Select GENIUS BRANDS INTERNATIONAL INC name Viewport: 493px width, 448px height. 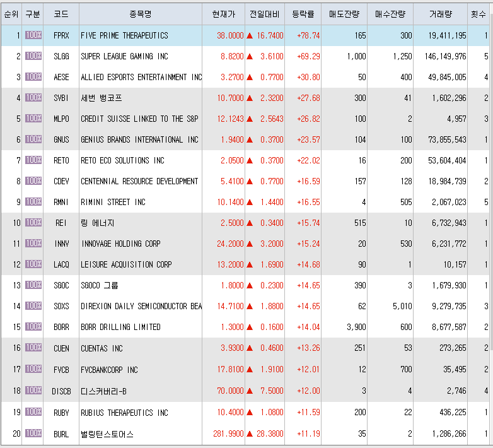139,139
